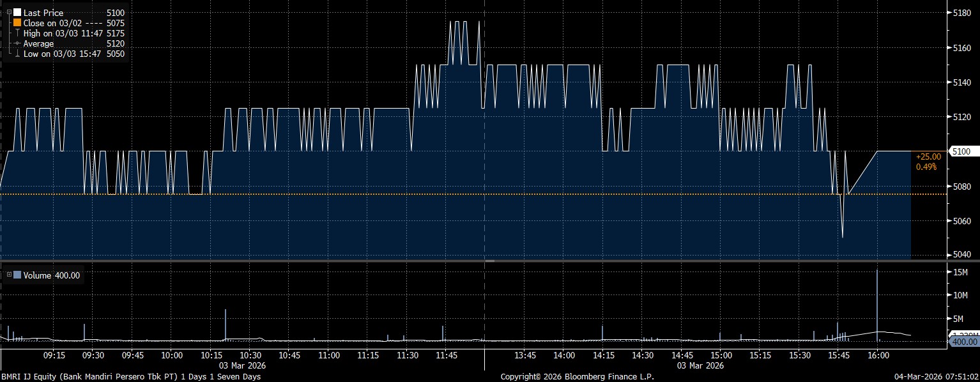Click the orange Close on 03/02 swatch
980x382 pixels.
tap(17, 23)
